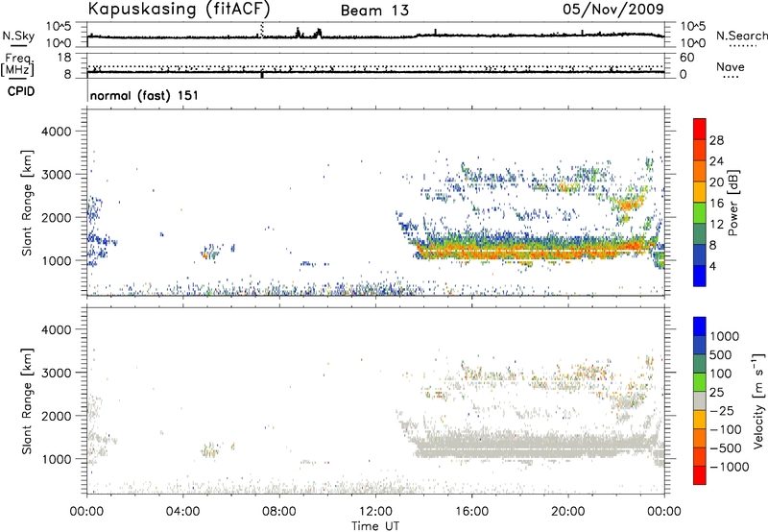Click the 500 label on velocity colorbar

tap(720, 355)
